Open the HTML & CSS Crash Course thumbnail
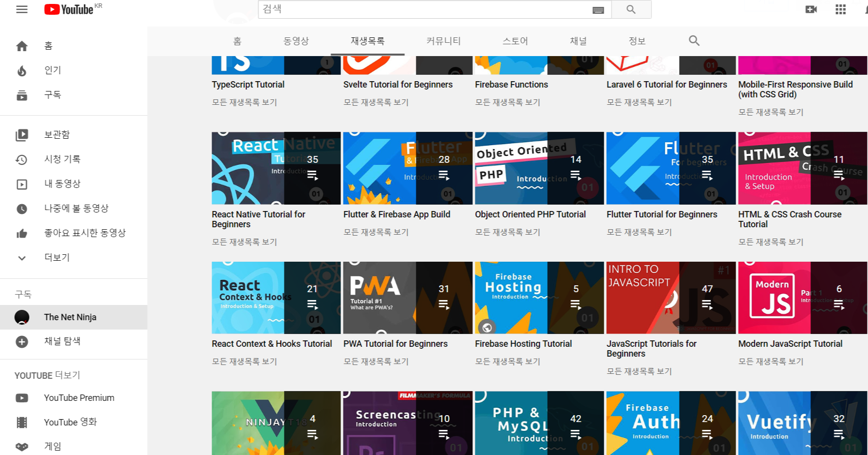868x455 pixels. tap(803, 168)
